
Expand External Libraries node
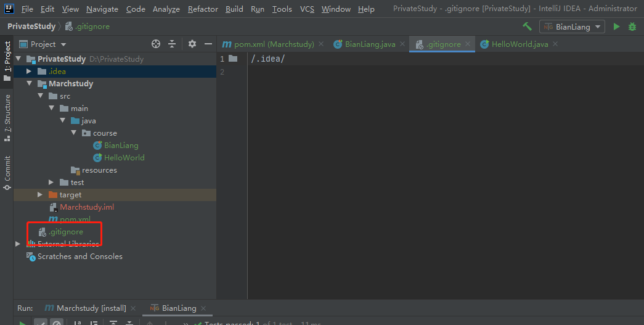click(x=18, y=244)
